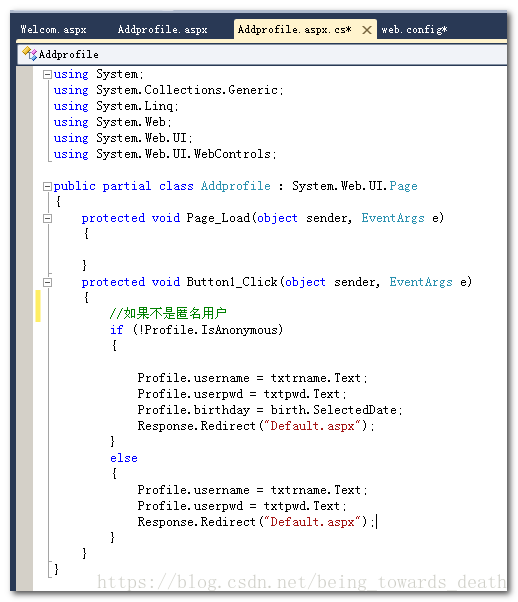Close the Addprofile.aspx.cs tab

tap(367, 30)
